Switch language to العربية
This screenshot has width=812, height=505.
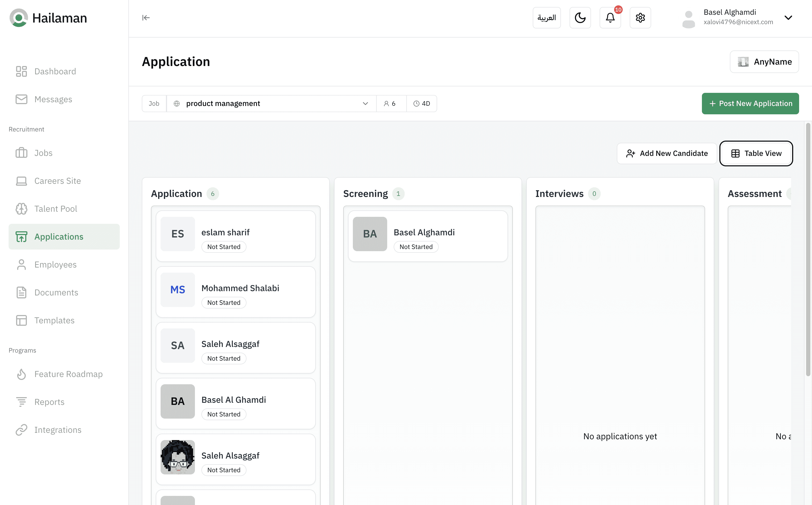click(546, 18)
